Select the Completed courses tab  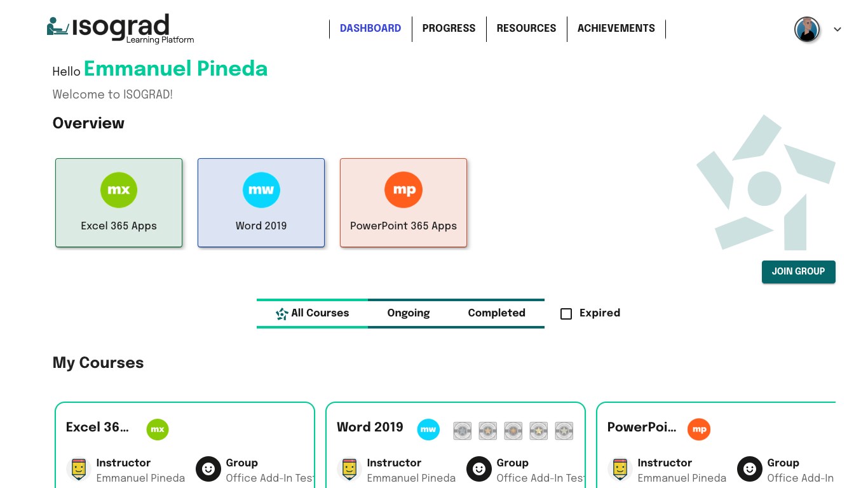(496, 313)
